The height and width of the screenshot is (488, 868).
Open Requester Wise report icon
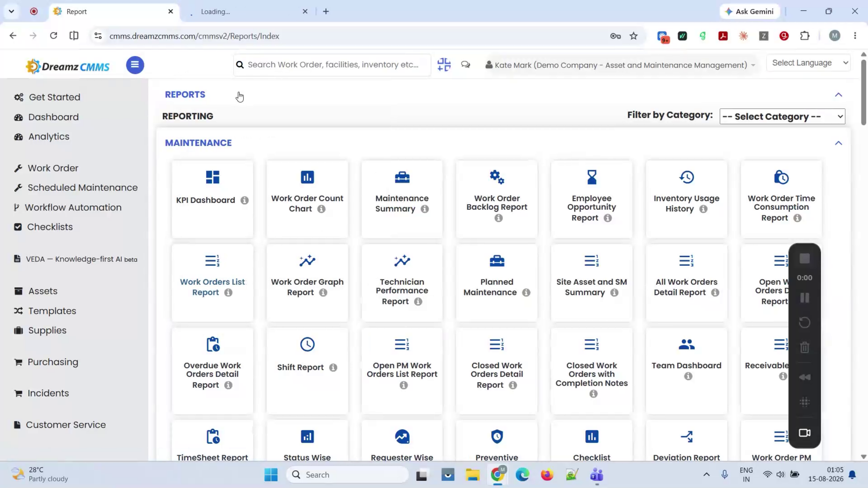402,436
